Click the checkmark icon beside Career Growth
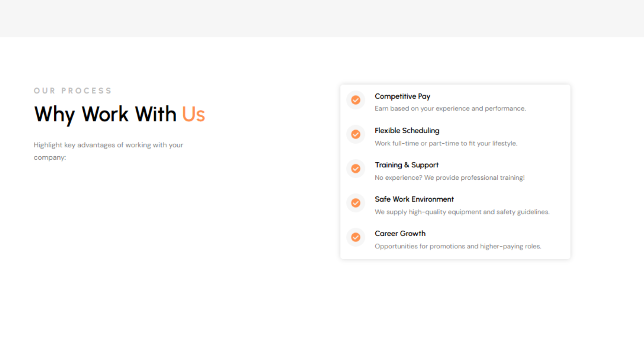This screenshot has height=351, width=644. coord(356,237)
